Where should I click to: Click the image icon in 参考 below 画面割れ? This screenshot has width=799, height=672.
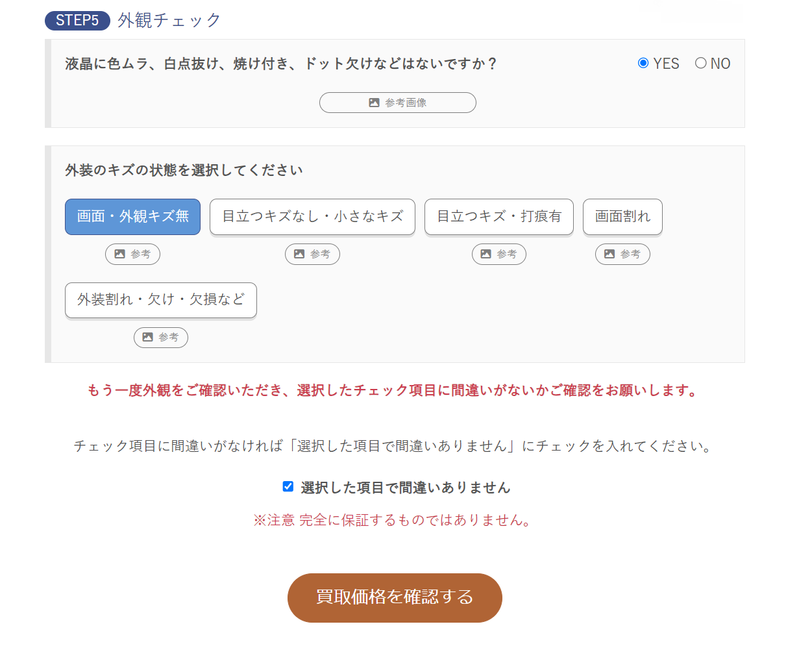click(x=609, y=254)
